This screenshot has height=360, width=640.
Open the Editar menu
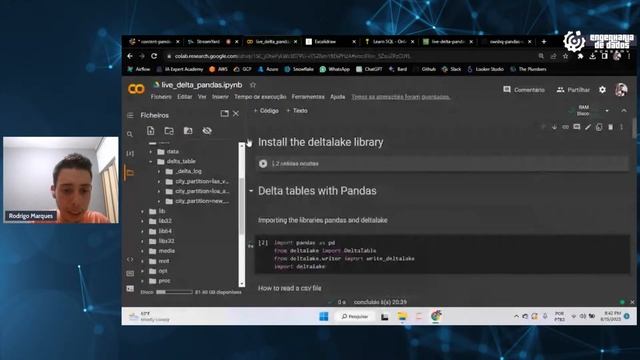(184, 97)
